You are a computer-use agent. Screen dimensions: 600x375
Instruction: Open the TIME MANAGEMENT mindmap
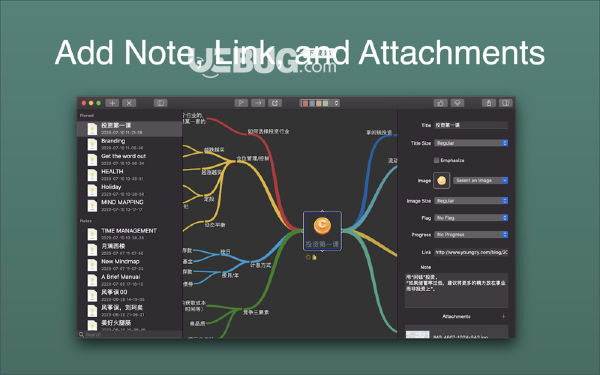[130, 234]
